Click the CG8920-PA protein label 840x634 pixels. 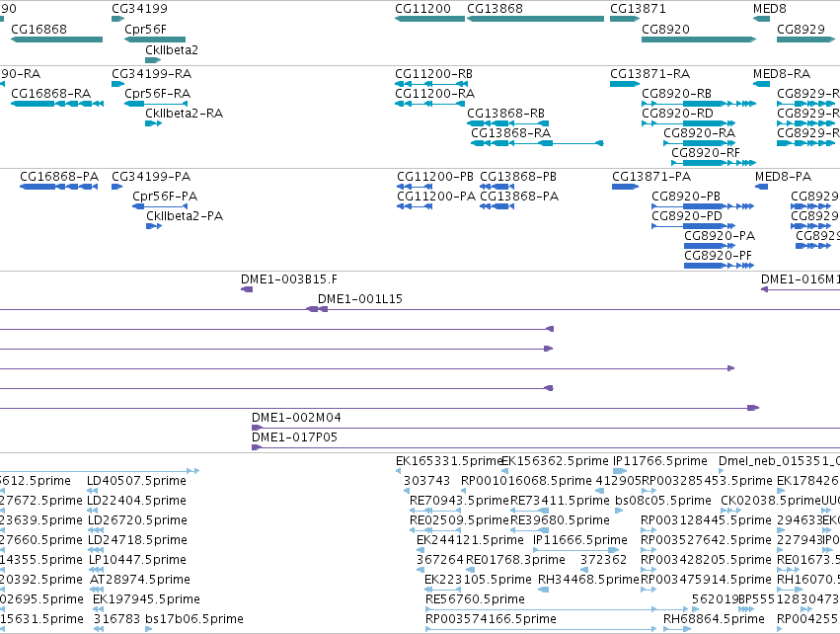click(720, 236)
